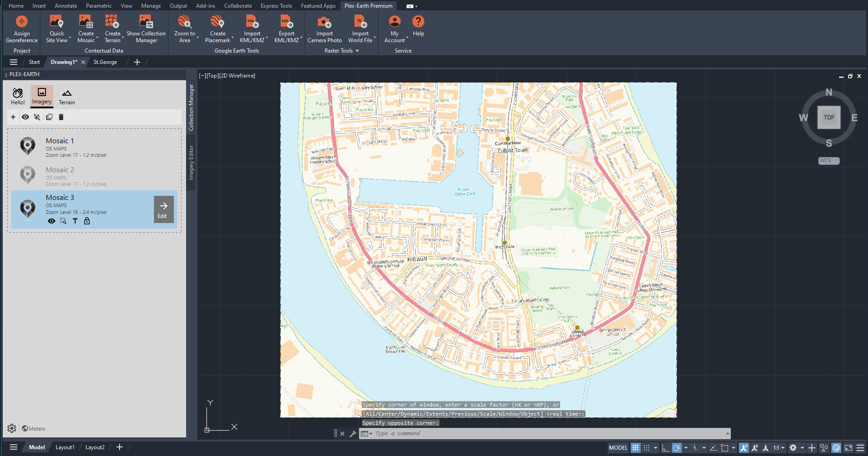Click the Customize wrench icon on command line
This screenshot has width=868, height=456.
(x=353, y=434)
